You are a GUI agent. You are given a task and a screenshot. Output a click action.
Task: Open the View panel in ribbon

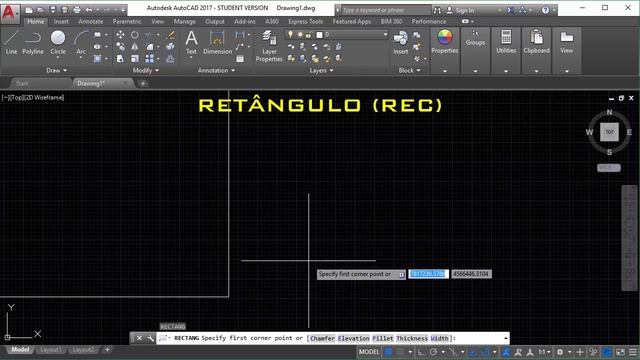coord(567,42)
